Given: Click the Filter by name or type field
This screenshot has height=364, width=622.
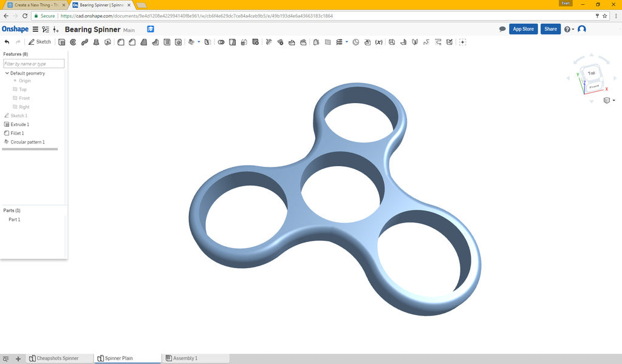Looking at the screenshot, I should (x=34, y=63).
